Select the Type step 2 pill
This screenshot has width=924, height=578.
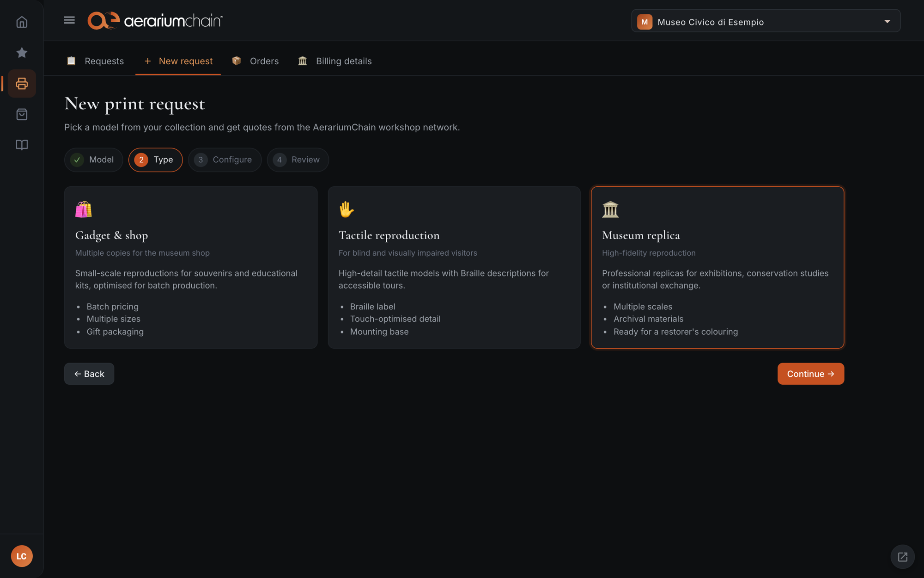(x=155, y=160)
